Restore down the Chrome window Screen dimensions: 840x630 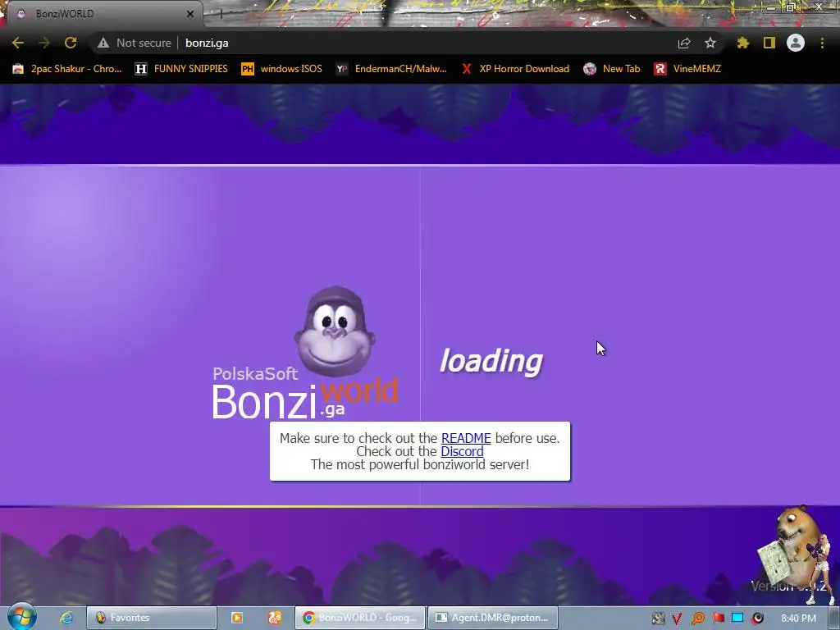(x=790, y=7)
